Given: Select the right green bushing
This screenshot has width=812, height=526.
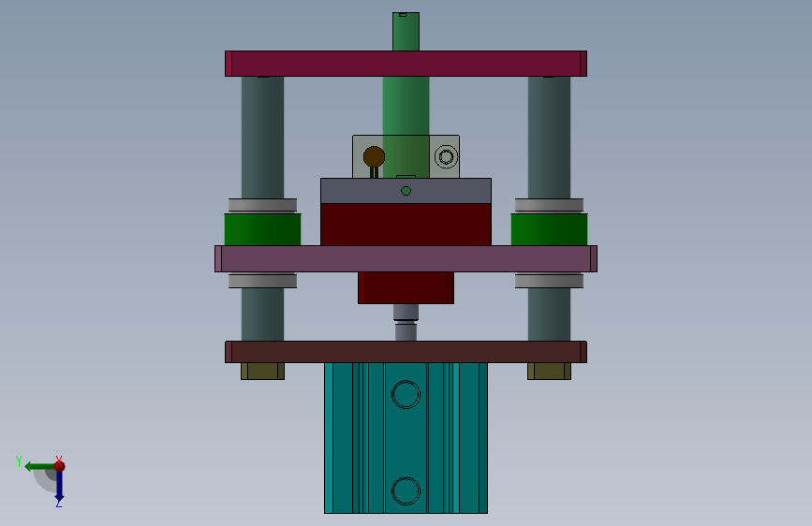Looking at the screenshot, I should [549, 229].
